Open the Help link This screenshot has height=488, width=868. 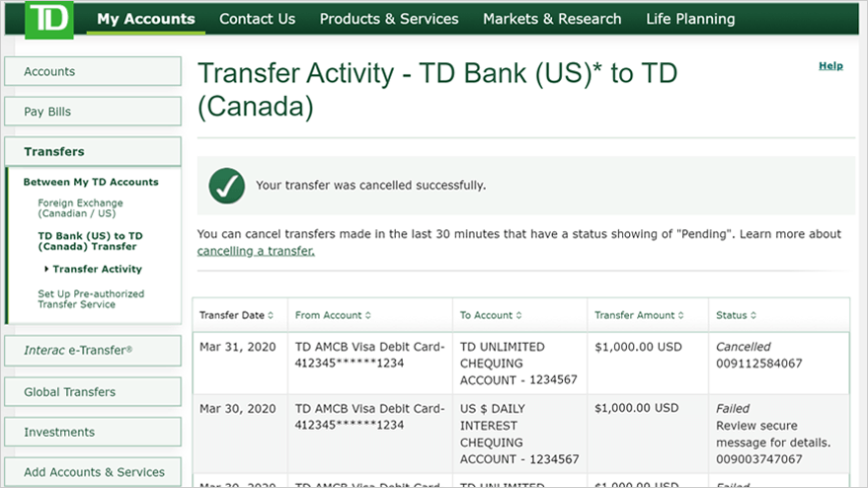tap(830, 65)
